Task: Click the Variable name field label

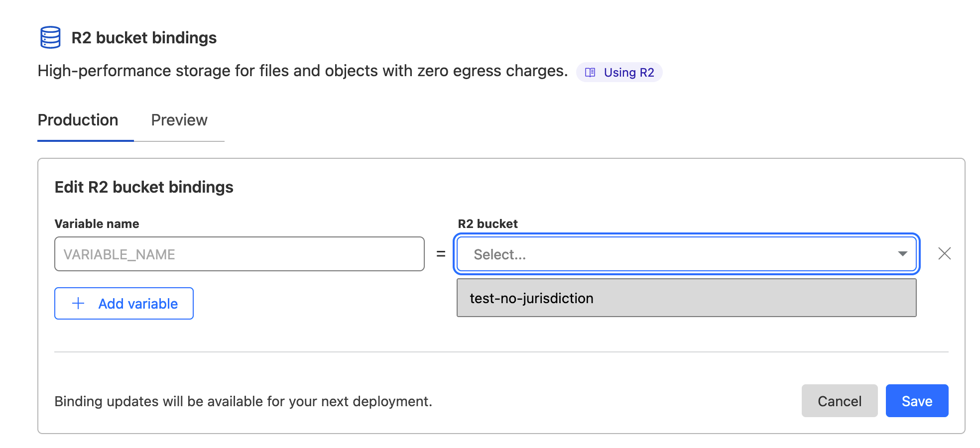Action: point(97,224)
